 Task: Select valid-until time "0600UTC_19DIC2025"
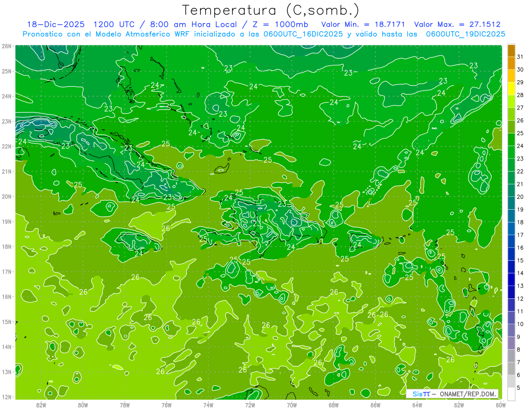pos(465,34)
